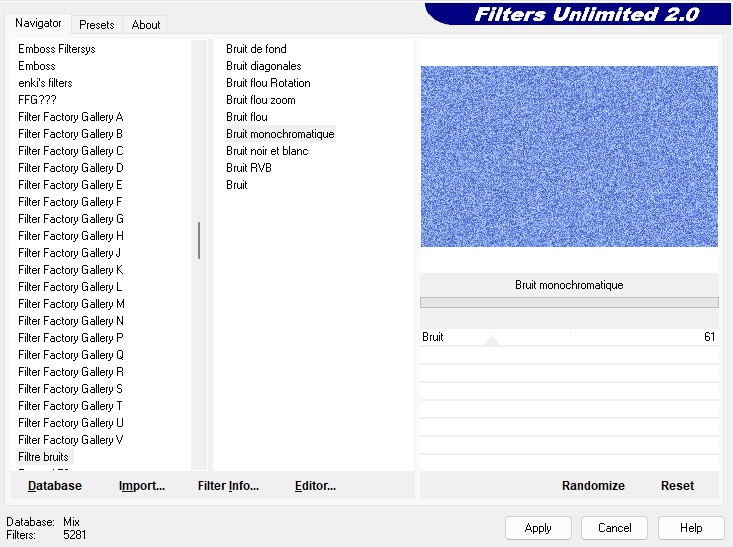Select Filter Factory Gallery S
The image size is (733, 547).
70,389
